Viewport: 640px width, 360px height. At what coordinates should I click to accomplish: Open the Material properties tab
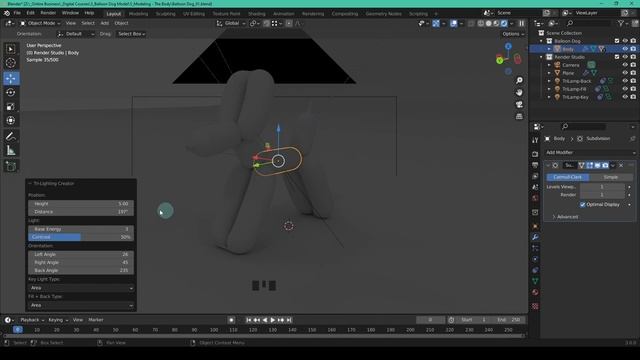[x=535, y=292]
